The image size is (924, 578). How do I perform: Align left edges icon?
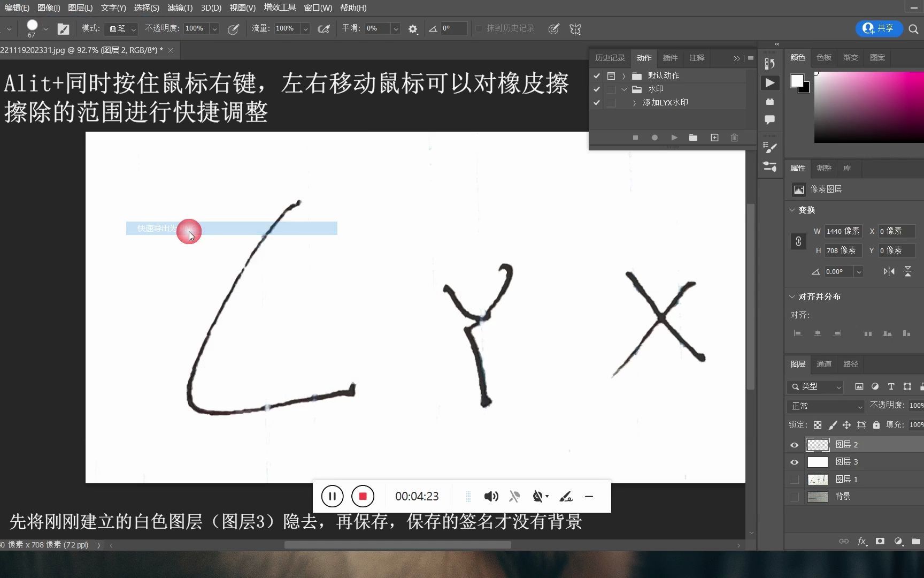pos(798,333)
